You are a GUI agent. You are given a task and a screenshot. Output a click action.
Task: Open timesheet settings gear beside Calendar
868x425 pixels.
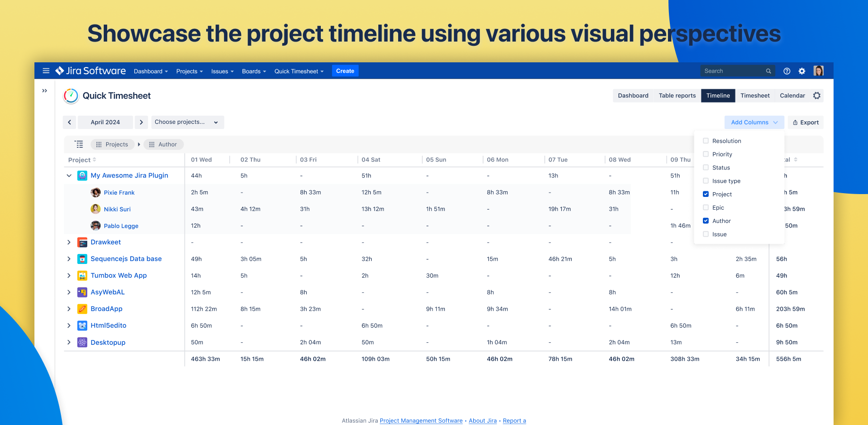click(817, 95)
